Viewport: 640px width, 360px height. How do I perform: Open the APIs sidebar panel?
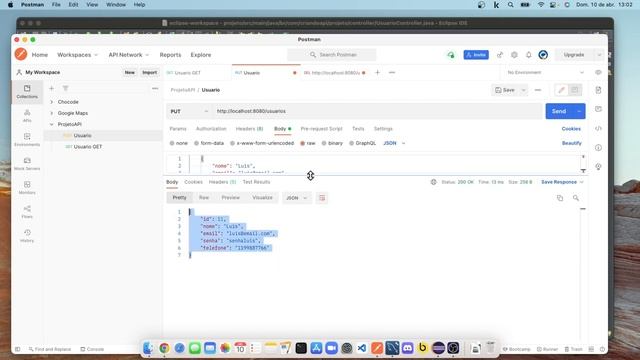(x=27, y=116)
